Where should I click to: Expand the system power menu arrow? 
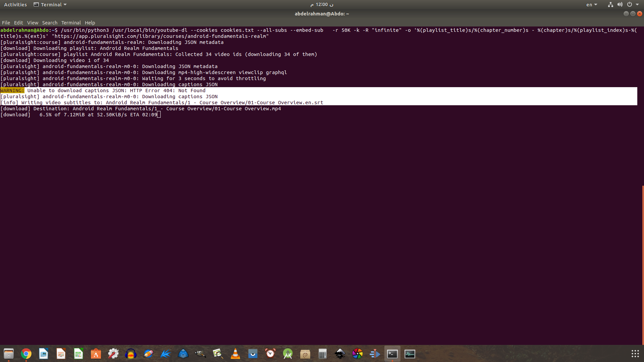(637, 5)
